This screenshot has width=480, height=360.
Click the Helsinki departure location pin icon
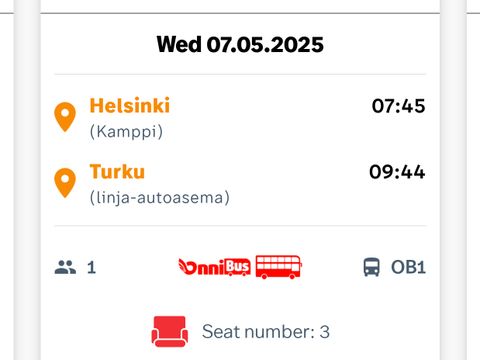click(65, 117)
